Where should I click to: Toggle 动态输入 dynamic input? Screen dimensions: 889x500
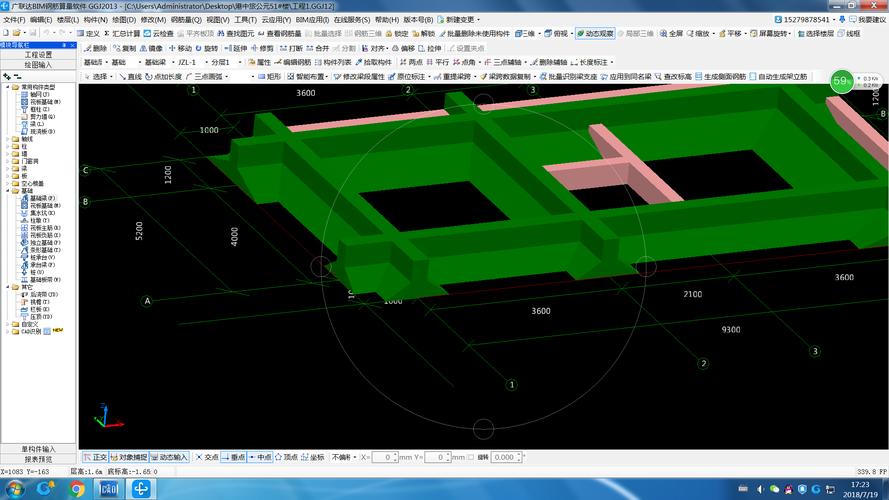tap(170, 457)
